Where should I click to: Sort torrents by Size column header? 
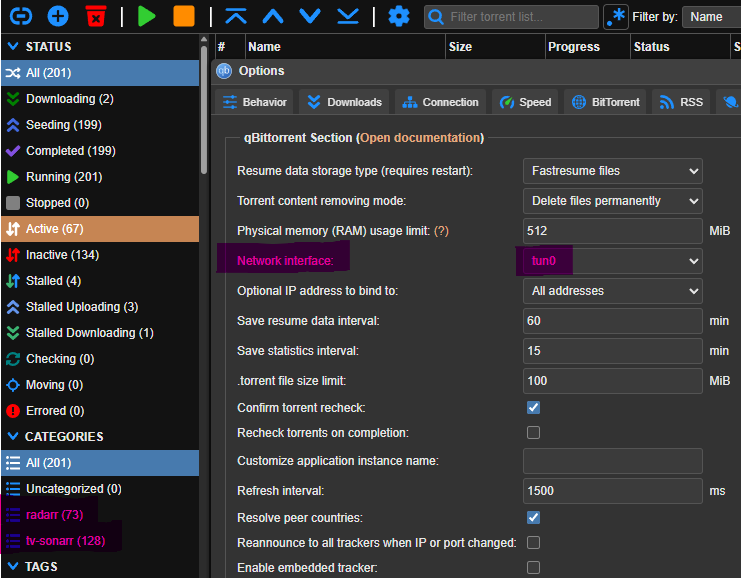pyautogui.click(x=495, y=46)
